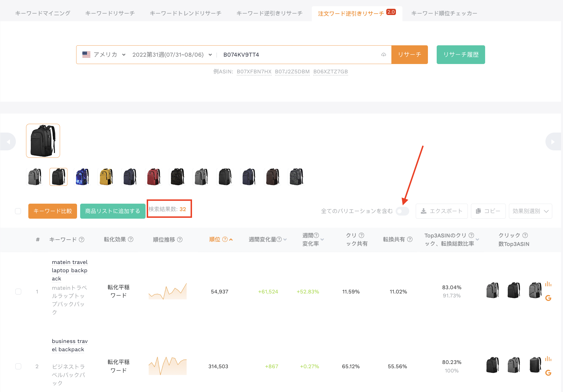Click the left carousel arrow
The height and width of the screenshot is (392, 563).
click(8, 142)
